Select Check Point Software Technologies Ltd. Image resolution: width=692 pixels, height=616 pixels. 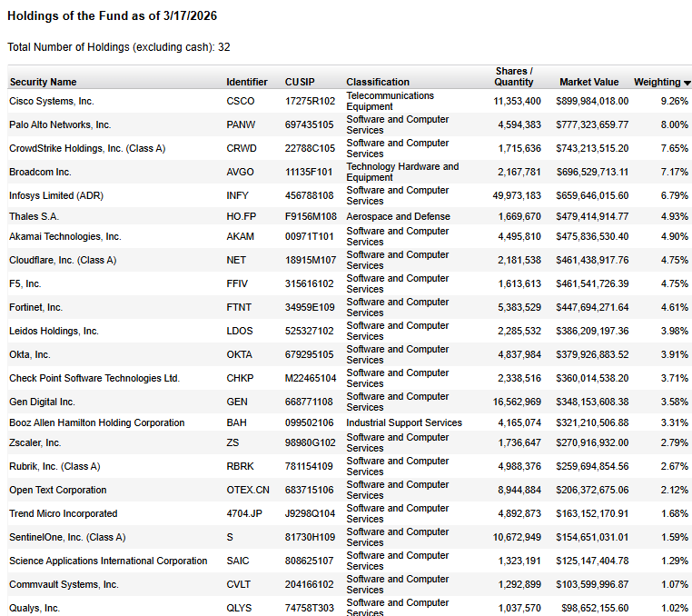[x=94, y=379]
